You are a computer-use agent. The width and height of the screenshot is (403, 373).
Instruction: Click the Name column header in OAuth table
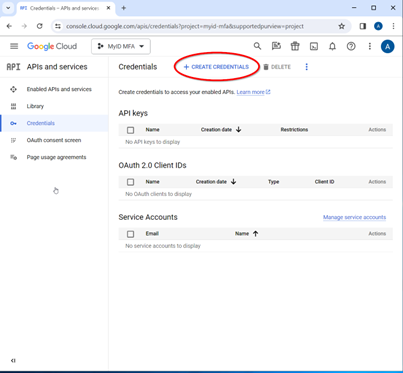point(152,182)
